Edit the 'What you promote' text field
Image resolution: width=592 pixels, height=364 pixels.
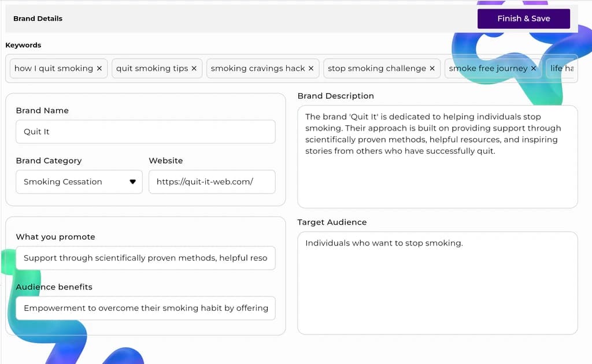pos(145,258)
